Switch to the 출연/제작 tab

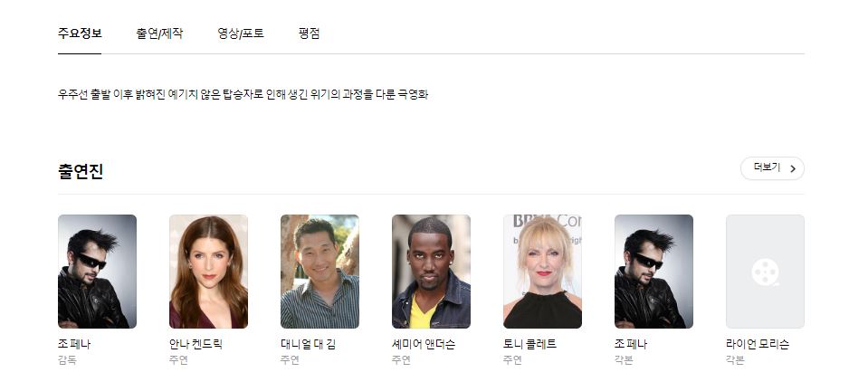[159, 33]
